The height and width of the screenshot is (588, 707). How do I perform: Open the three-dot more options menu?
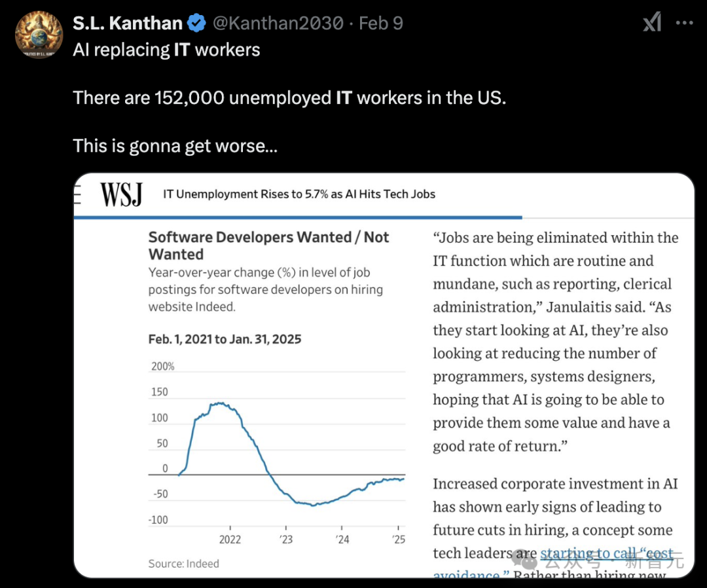[684, 24]
